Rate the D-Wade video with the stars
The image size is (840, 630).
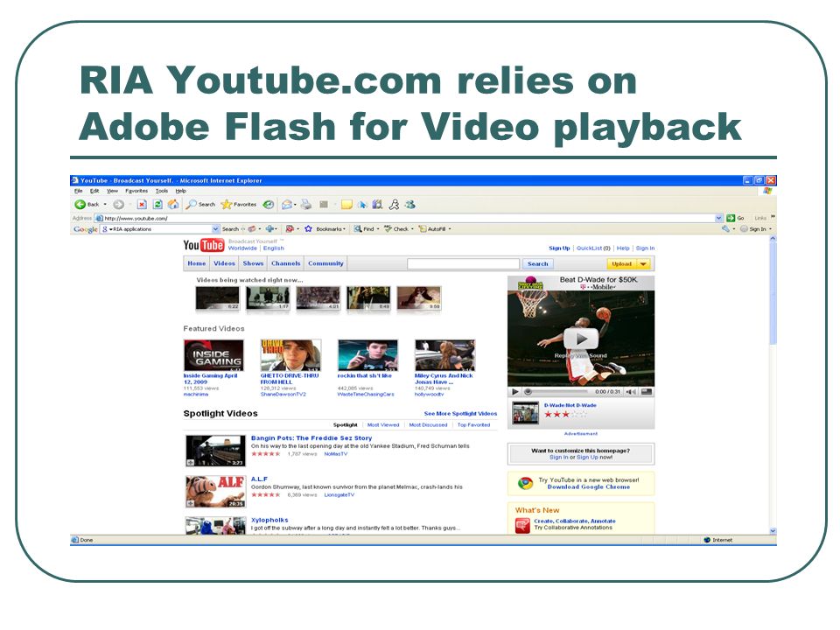click(565, 414)
